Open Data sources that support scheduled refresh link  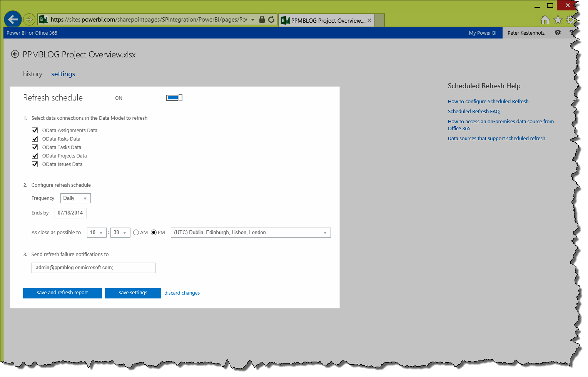pos(496,139)
